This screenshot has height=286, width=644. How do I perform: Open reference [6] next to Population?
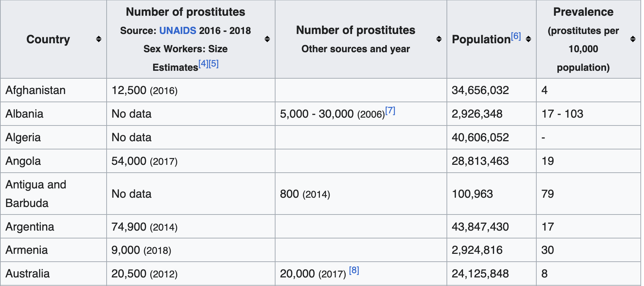point(516,36)
